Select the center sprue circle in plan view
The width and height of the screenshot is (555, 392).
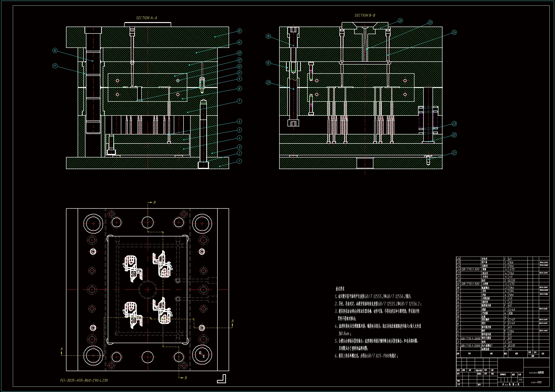tap(147, 289)
